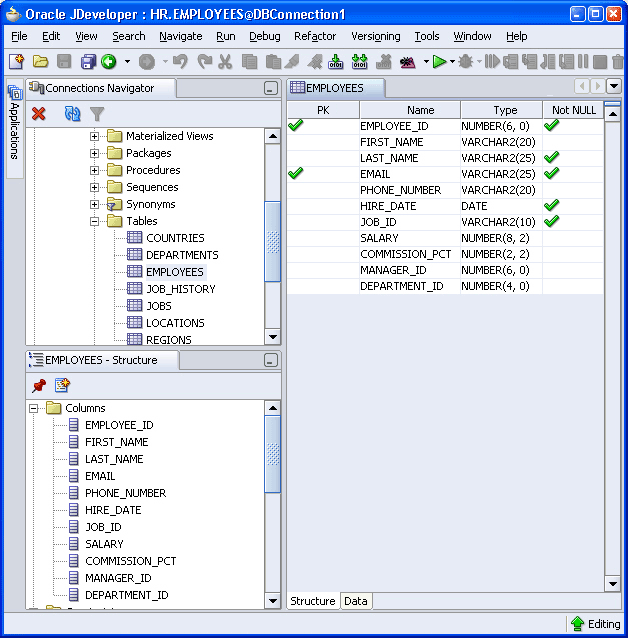Select the DEPARTMENTS table in the tree
The width and height of the screenshot is (628, 638).
[182, 255]
